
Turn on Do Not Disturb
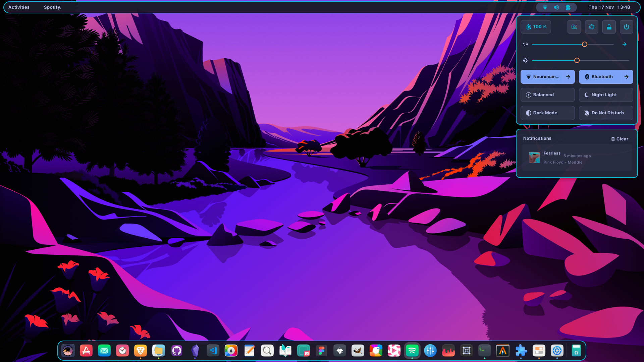coord(606,113)
